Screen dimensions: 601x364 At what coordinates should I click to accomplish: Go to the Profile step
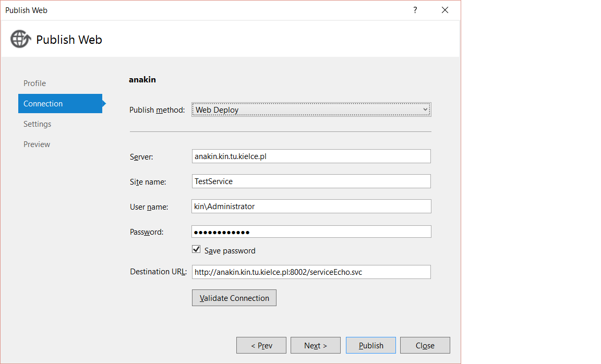coord(34,83)
